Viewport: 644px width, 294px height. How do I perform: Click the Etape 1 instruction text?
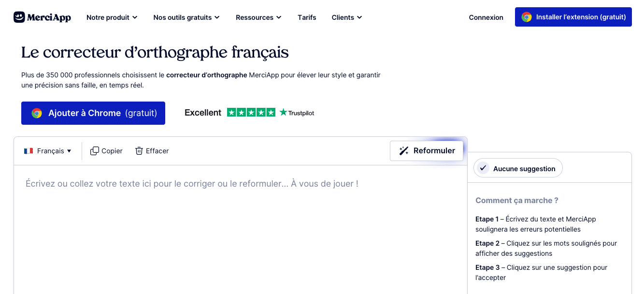[536, 224]
